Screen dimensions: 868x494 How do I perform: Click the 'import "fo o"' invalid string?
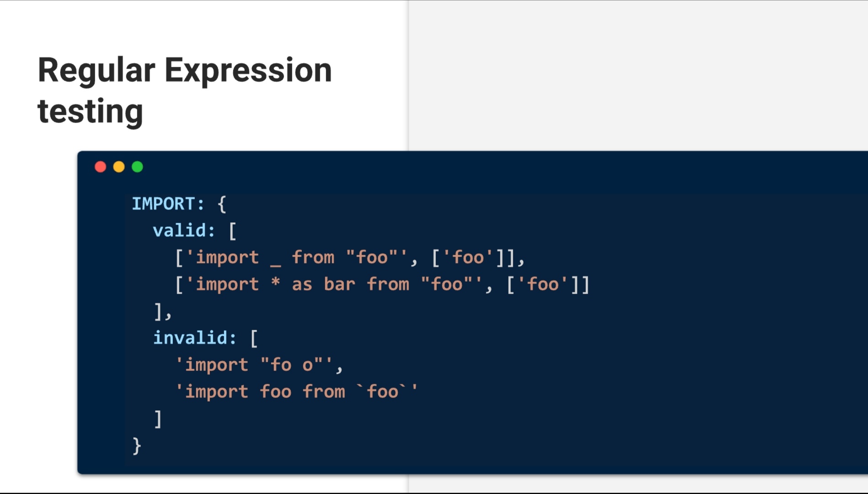pos(254,365)
